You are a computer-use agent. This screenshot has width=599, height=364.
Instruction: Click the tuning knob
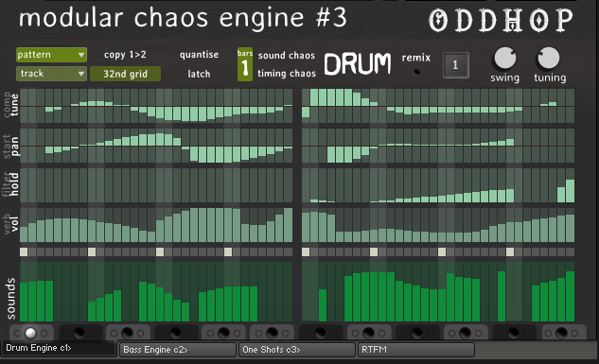[549, 59]
